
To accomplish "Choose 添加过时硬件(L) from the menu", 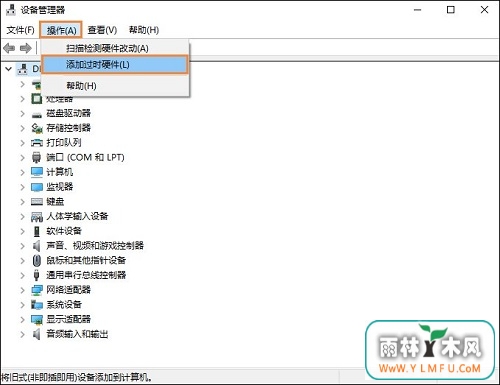I will point(115,65).
